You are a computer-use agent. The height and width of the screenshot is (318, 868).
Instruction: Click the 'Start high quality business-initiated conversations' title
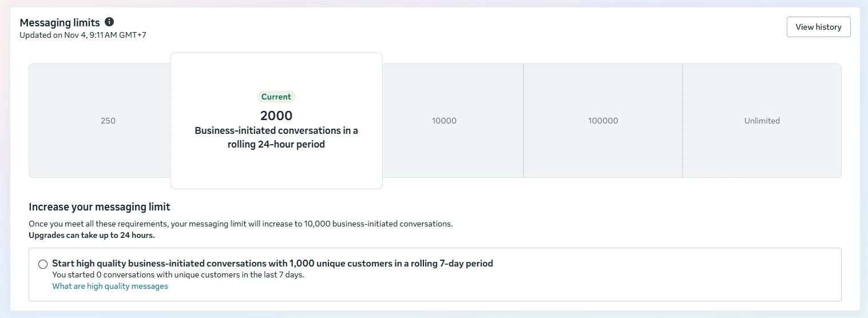(272, 264)
